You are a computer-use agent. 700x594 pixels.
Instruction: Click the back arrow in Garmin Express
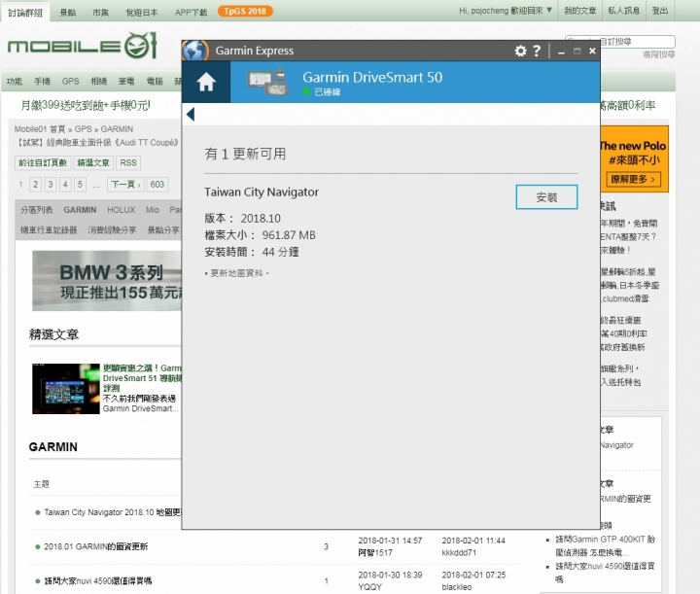[191, 115]
